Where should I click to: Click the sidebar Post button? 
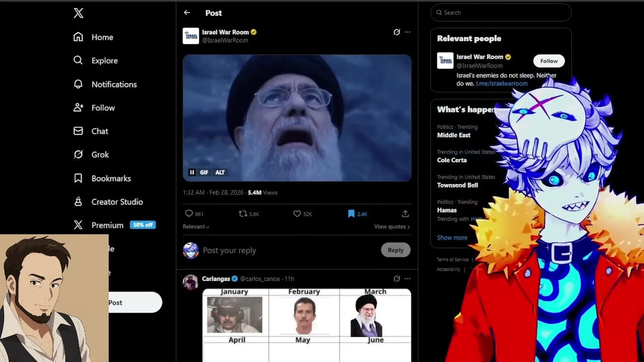pos(135,303)
